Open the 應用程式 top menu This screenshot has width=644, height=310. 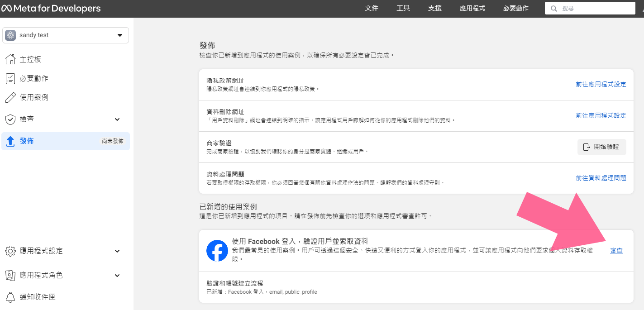(x=472, y=8)
